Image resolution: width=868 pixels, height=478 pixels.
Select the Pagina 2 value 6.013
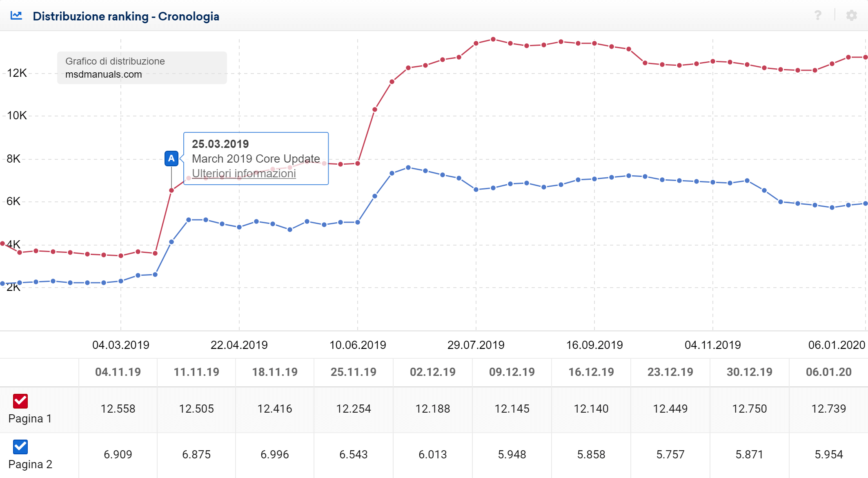pos(433,454)
